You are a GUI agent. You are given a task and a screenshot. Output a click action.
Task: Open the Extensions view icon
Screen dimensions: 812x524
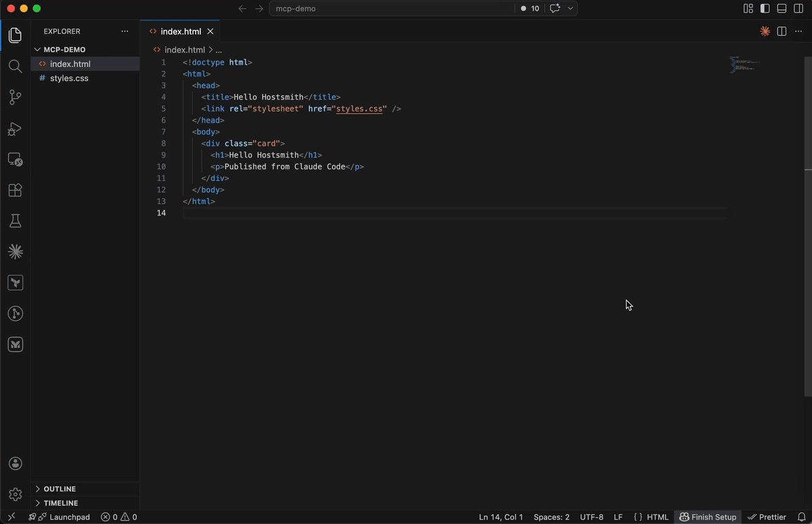pos(15,190)
